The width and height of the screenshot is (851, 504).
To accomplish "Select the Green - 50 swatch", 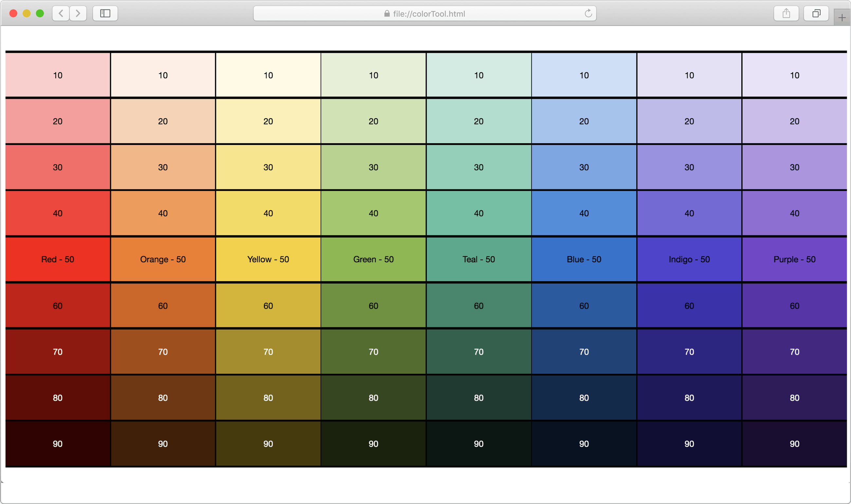I will [373, 259].
